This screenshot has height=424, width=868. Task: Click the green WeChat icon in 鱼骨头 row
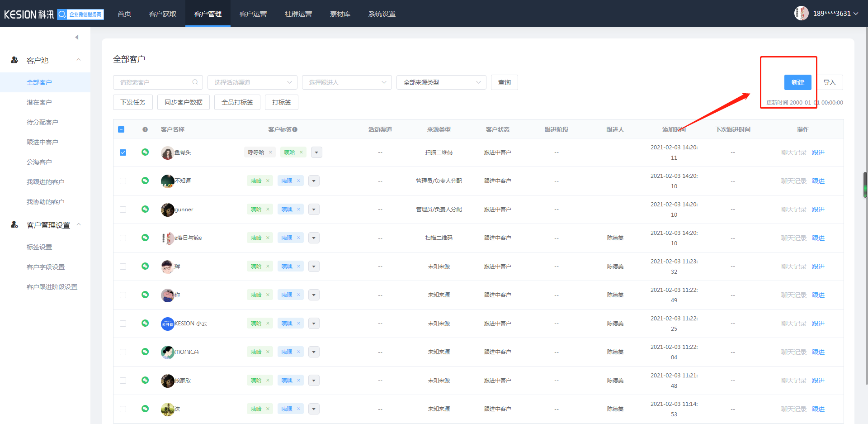tap(145, 152)
